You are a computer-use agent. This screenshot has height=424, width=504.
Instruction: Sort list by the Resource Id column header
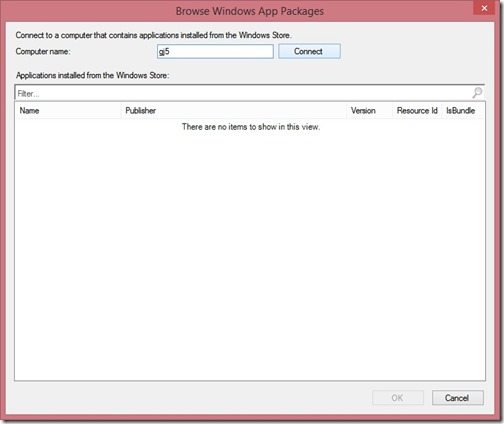point(418,110)
